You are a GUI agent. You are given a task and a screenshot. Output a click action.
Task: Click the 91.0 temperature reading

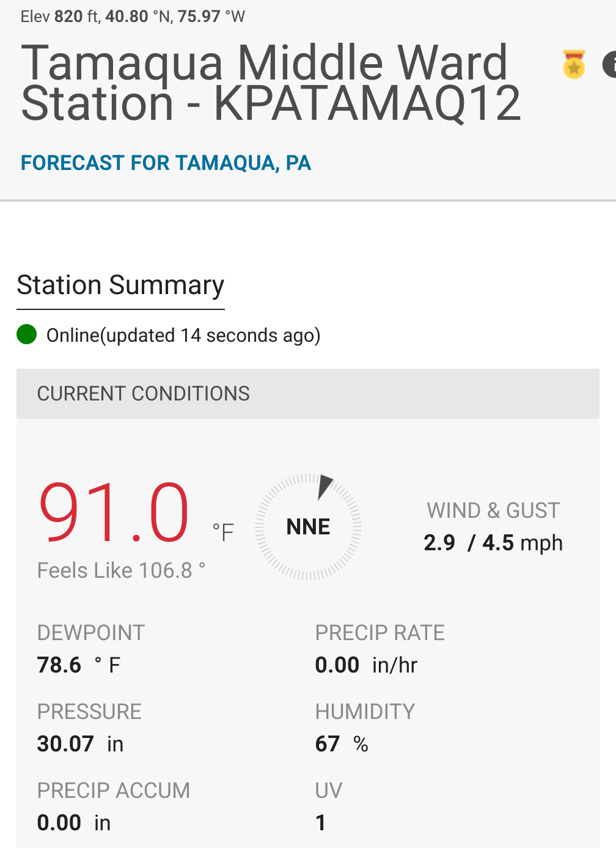point(114,512)
